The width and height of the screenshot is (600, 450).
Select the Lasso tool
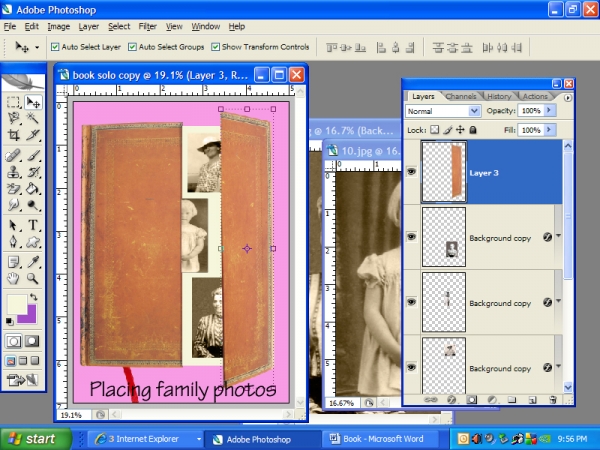[14, 118]
